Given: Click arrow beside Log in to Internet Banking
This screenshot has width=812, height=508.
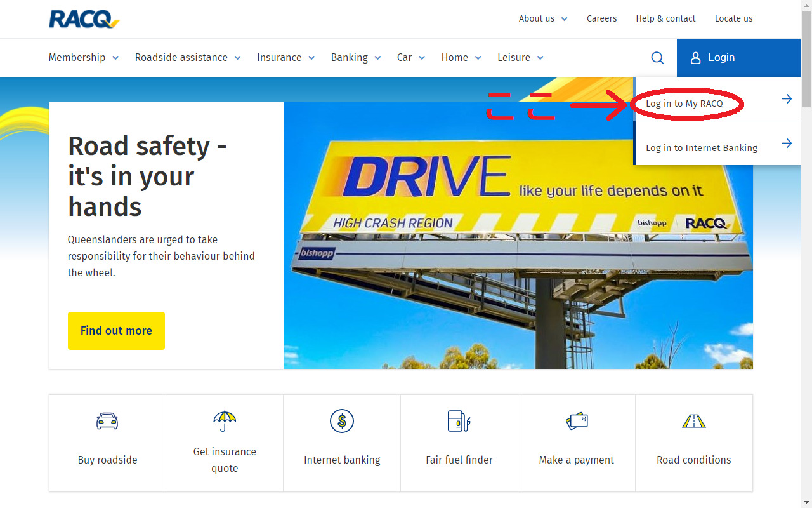Looking at the screenshot, I should (x=787, y=143).
